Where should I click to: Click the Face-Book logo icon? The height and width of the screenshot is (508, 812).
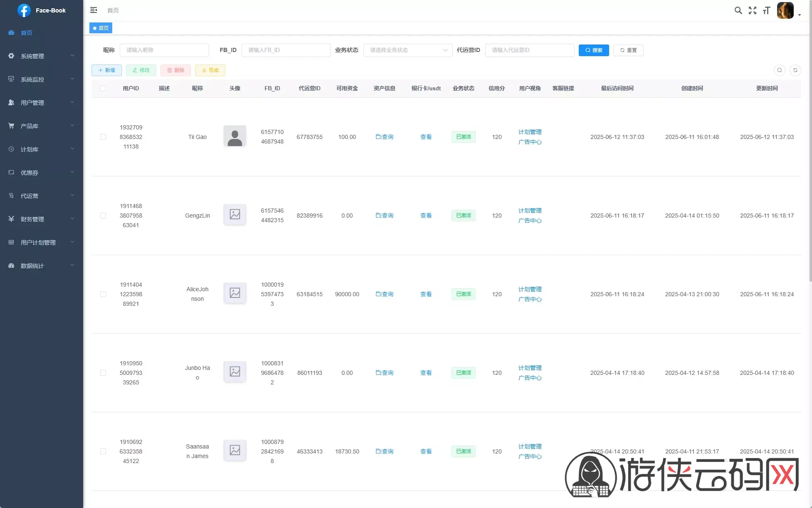tap(24, 10)
